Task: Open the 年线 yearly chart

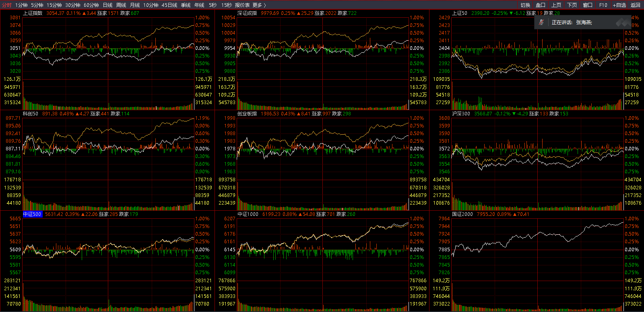Action: (x=199, y=5)
